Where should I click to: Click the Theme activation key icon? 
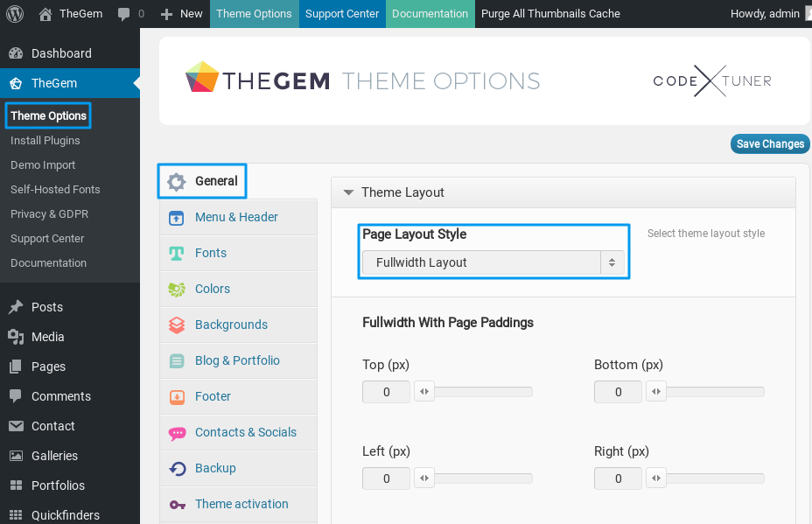177,504
